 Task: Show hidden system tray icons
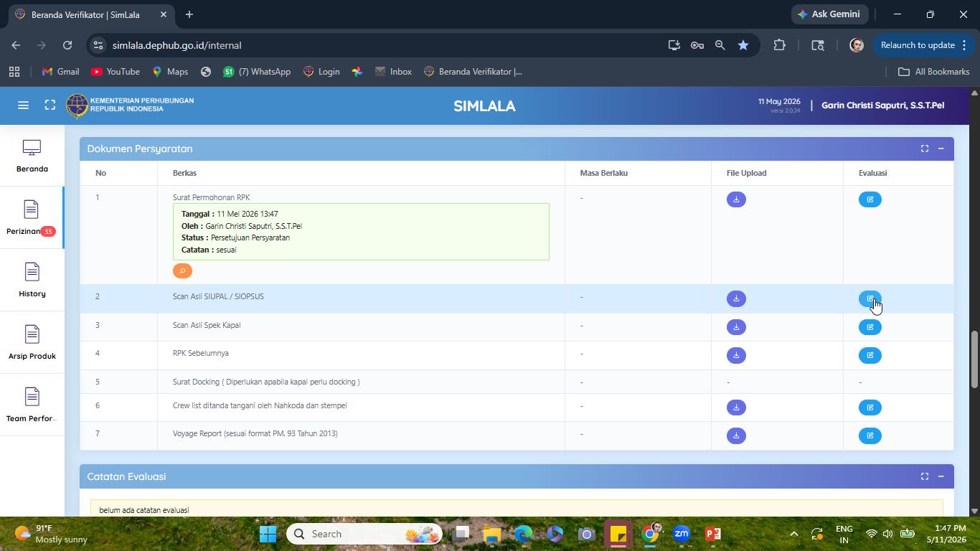point(793,534)
